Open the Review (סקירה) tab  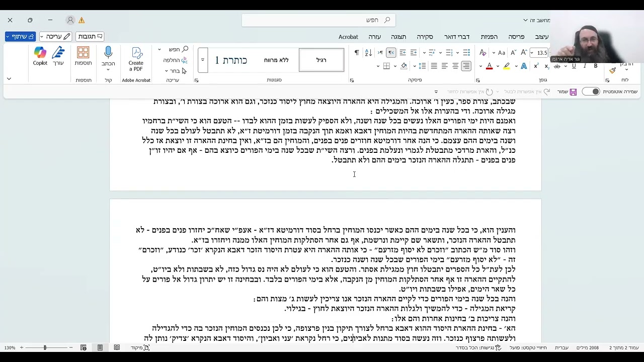click(425, 37)
